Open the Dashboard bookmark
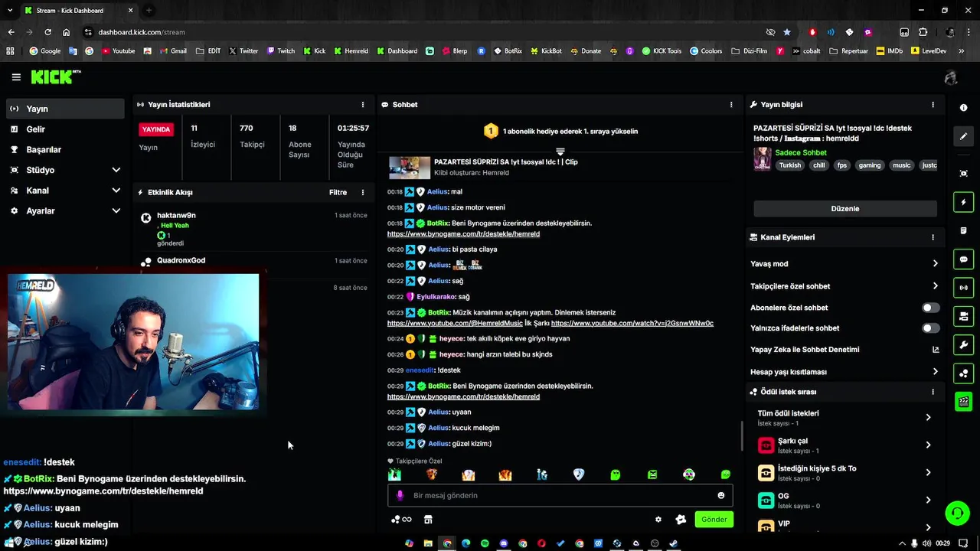Screen dimensions: 980x551 pos(396,51)
